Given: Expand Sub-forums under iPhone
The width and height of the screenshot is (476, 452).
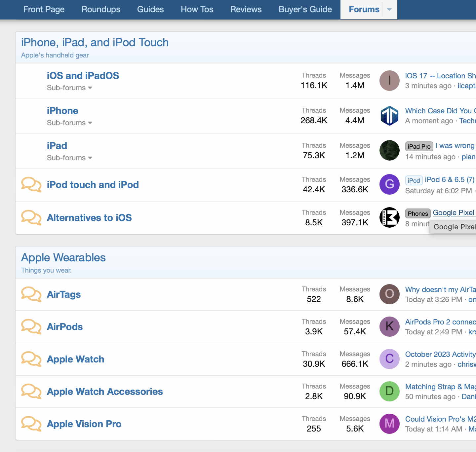Looking at the screenshot, I should tap(69, 123).
